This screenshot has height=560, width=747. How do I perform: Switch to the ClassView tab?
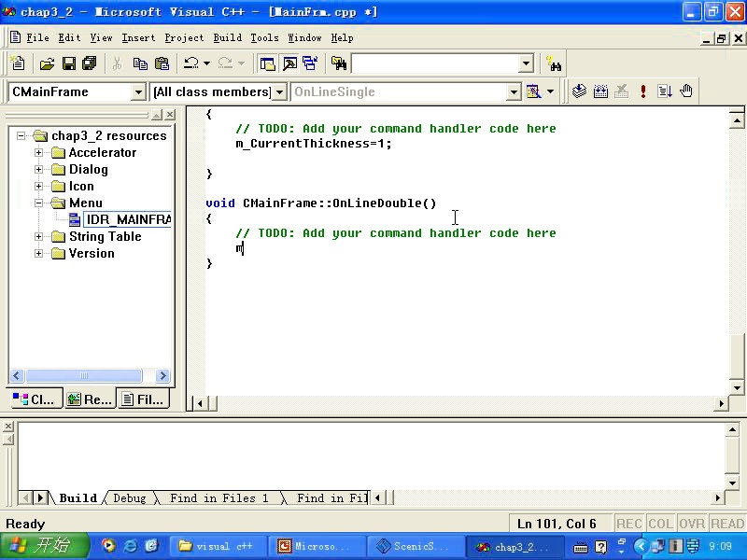[x=35, y=399]
